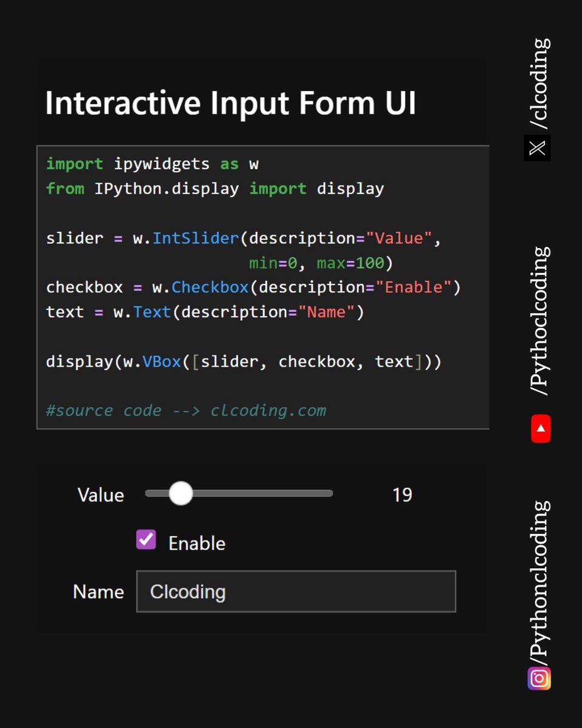Click the code line "display(w.VBox([slider, checkbox, text]))"
This screenshot has height=728, width=582.
[244, 362]
